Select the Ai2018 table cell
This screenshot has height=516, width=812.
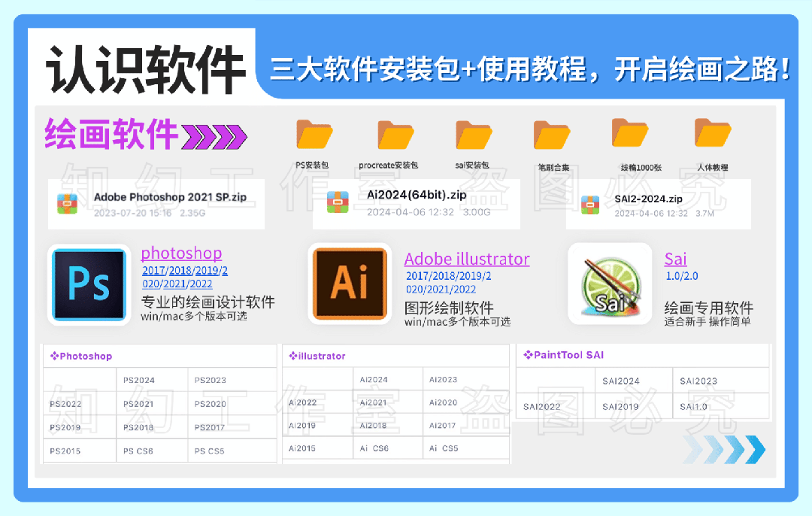[x=388, y=425]
